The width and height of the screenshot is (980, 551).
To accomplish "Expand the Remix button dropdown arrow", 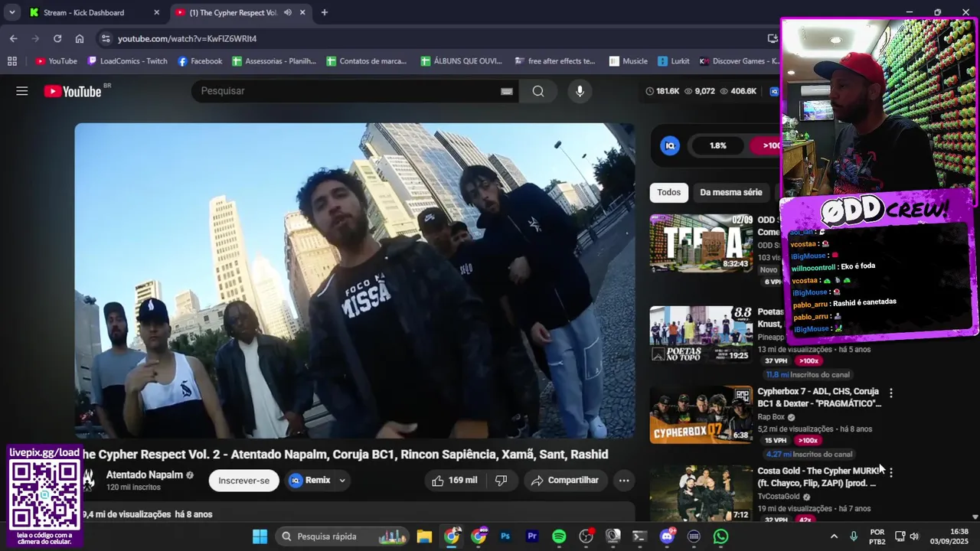I will tap(342, 481).
